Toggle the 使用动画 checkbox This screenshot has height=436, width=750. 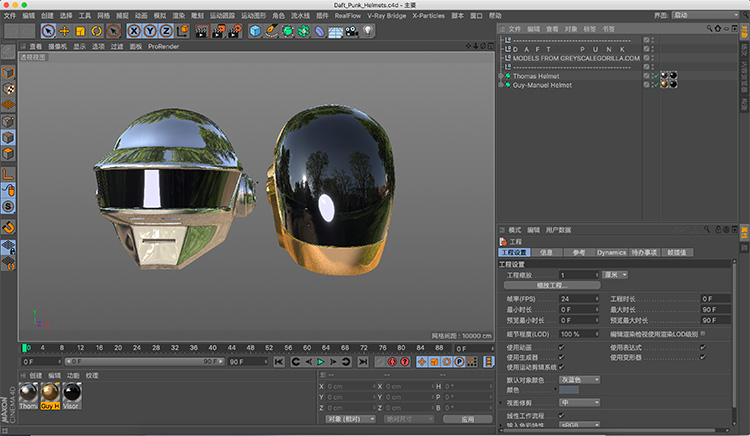pos(562,348)
